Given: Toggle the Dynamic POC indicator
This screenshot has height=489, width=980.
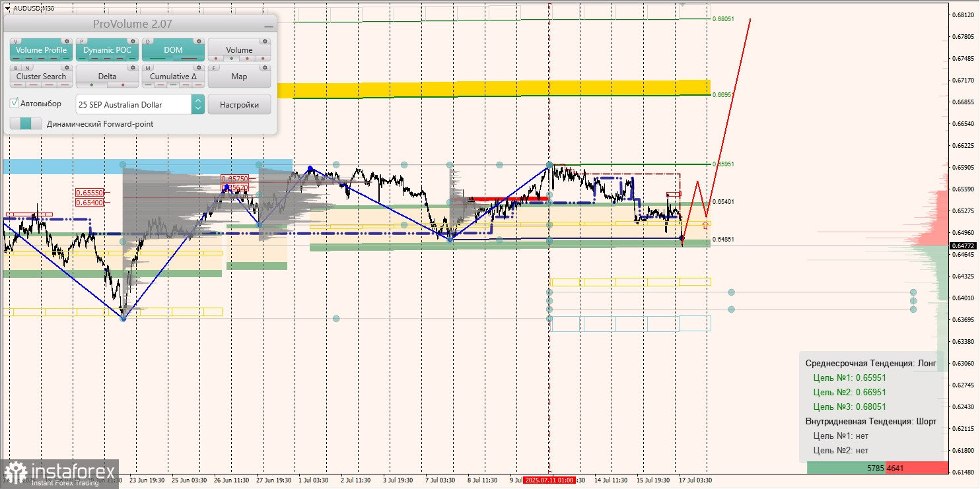Looking at the screenshot, I should 107,50.
